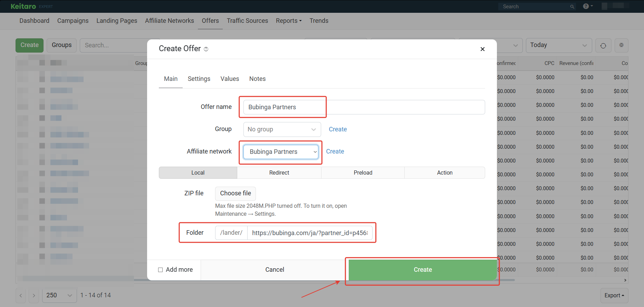Expand the Export menu

click(x=614, y=296)
